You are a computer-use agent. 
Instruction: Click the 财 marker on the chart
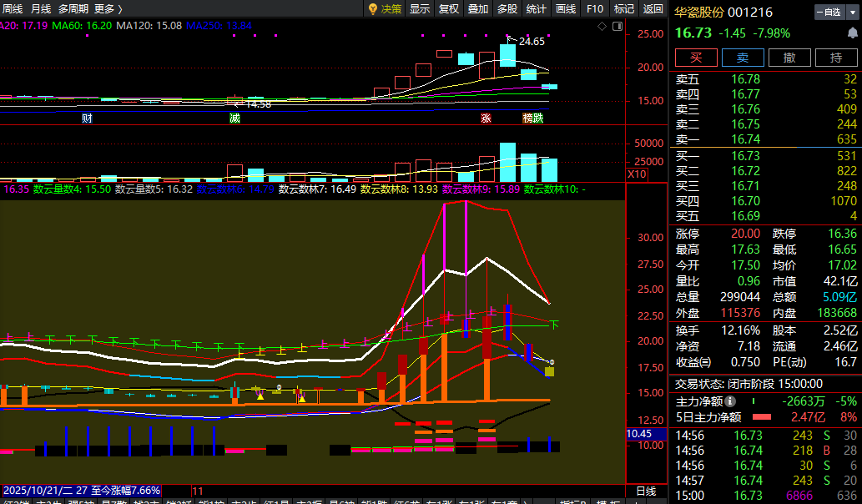point(86,118)
